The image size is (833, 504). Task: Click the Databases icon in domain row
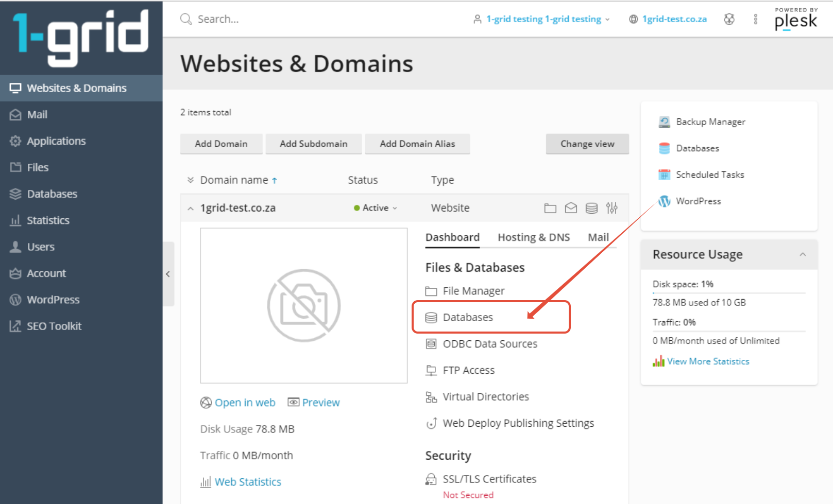(x=591, y=208)
